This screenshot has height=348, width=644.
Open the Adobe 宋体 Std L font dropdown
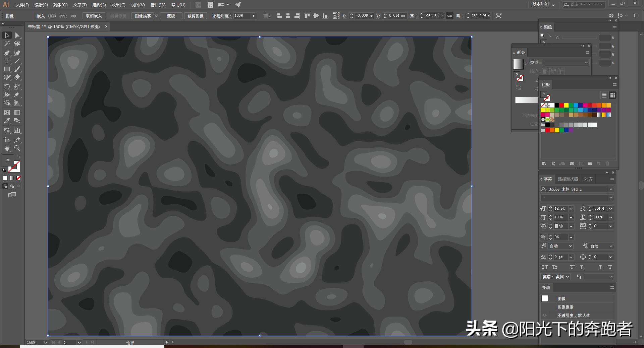click(x=611, y=189)
